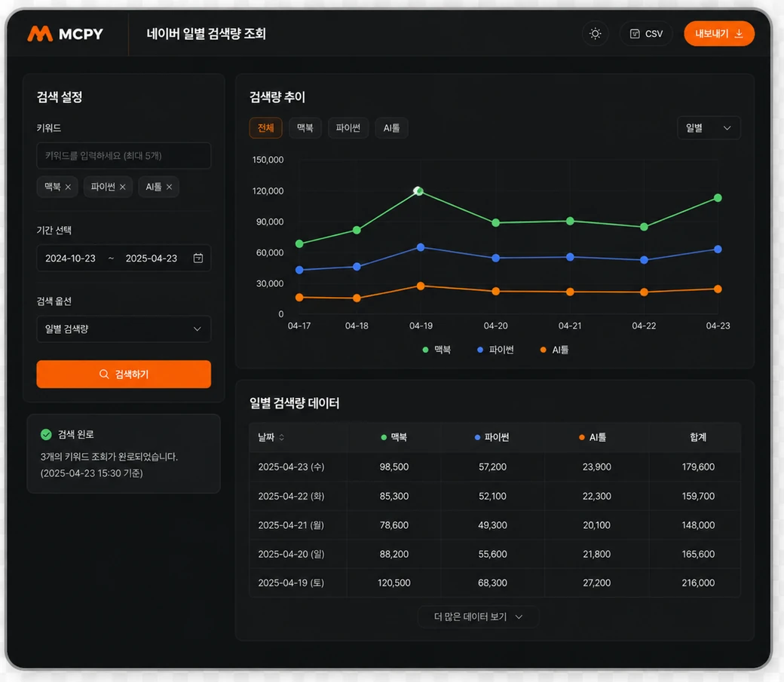Screen dimensions: 784x682
Task: Open the date range calendar icon
Action: click(x=198, y=258)
